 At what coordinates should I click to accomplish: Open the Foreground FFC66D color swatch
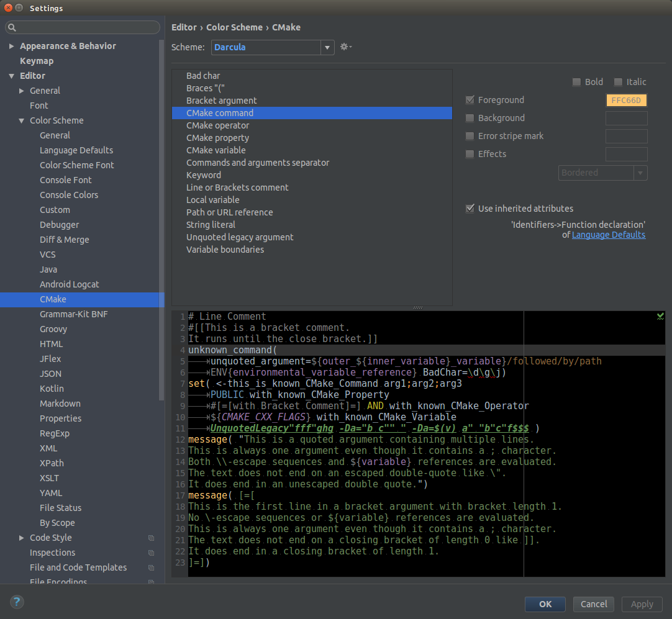click(626, 100)
